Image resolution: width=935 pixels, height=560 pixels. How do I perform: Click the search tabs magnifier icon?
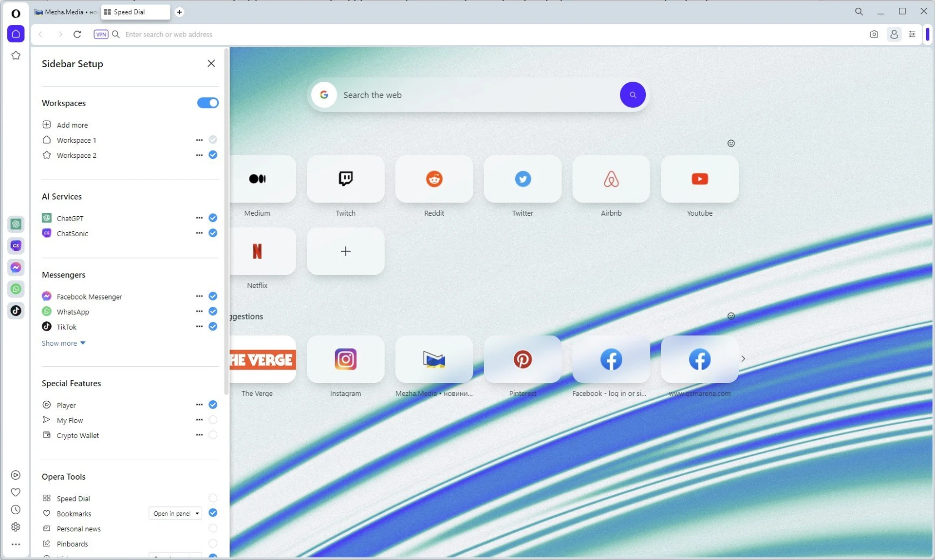(859, 11)
